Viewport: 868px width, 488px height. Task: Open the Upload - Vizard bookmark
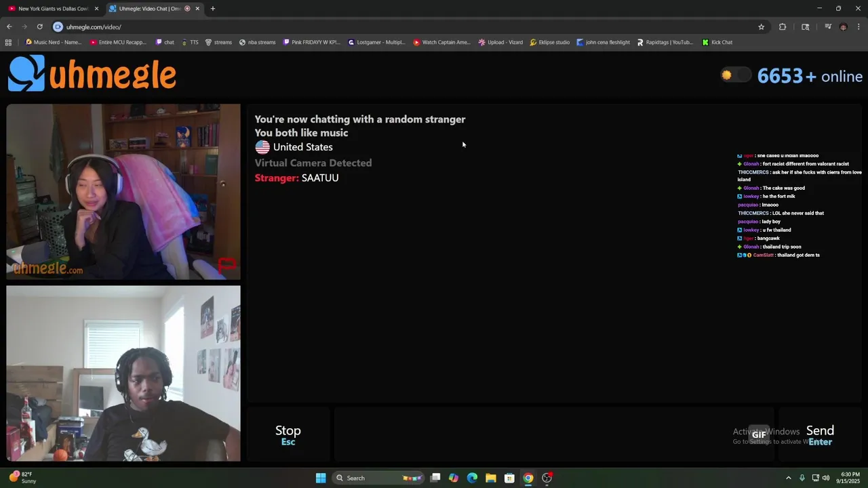500,42
